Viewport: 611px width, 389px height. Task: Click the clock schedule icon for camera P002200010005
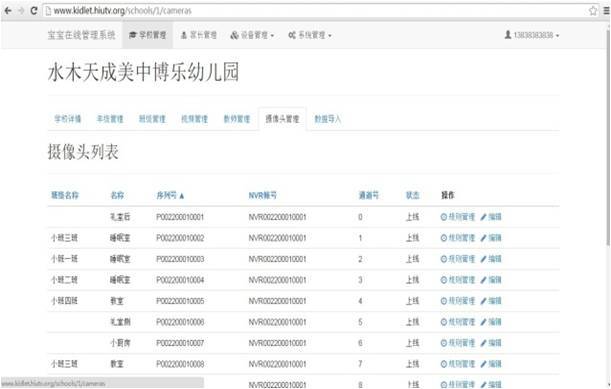pyautogui.click(x=444, y=301)
